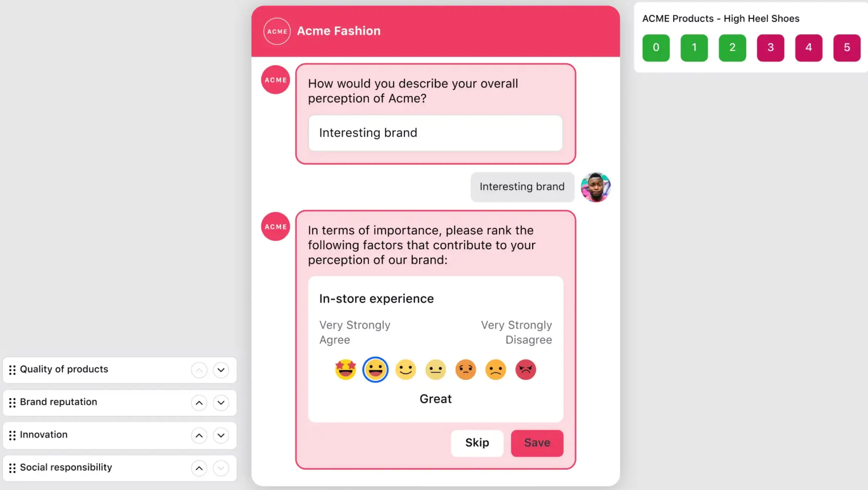Move Social responsibility down
868x490 pixels.
[x=221, y=468]
